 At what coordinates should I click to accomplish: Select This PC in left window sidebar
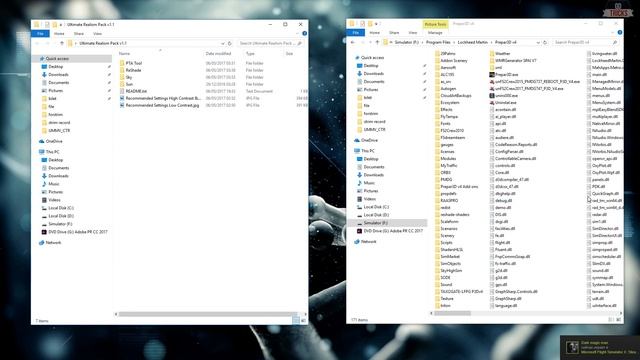(52, 152)
